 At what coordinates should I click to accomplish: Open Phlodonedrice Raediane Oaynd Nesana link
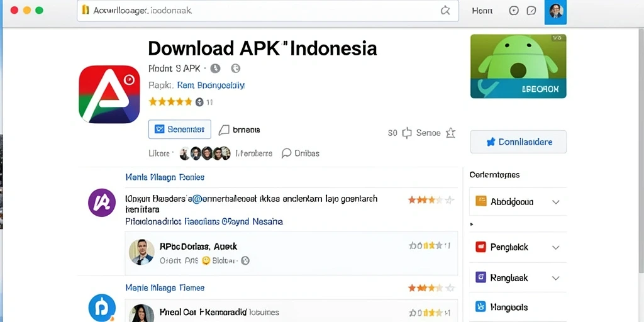point(204,222)
